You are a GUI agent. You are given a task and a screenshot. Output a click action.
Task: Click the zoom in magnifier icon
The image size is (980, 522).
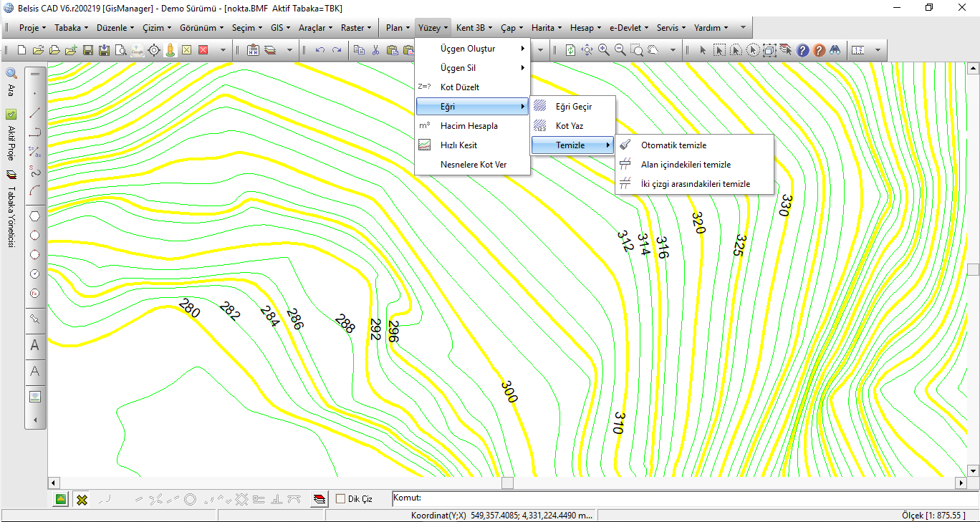pos(603,50)
